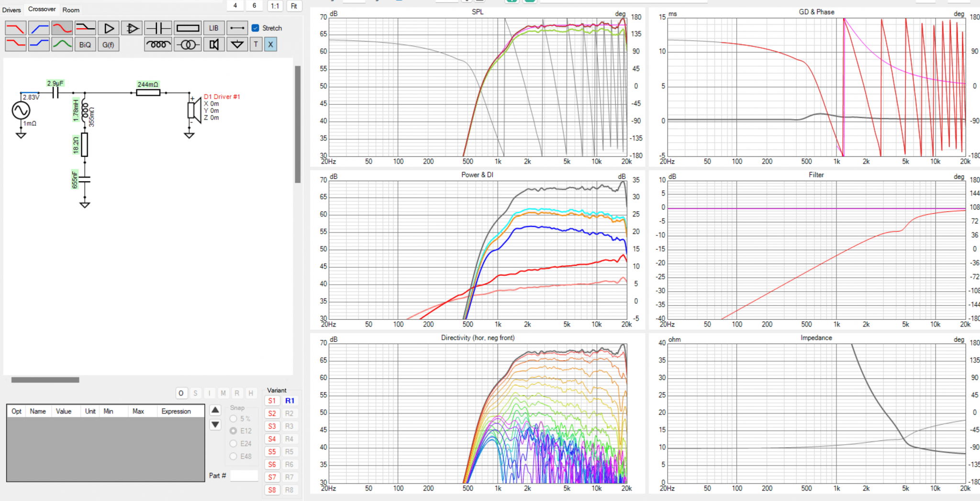Screen dimensions: 980x501
Task: Add a loudspeaker driver component
Action: click(x=213, y=44)
